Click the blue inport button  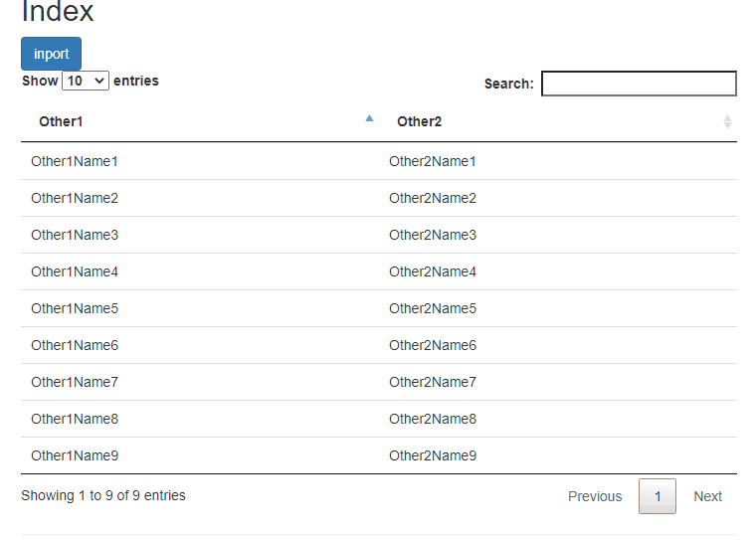[51, 54]
